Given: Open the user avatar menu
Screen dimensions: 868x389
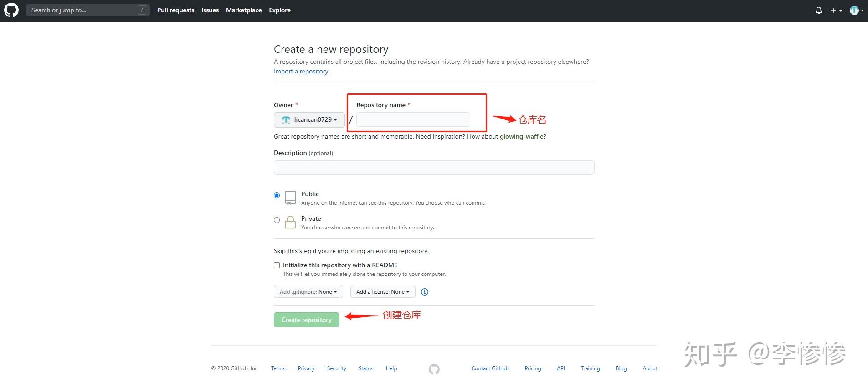Looking at the screenshot, I should pos(857,10).
